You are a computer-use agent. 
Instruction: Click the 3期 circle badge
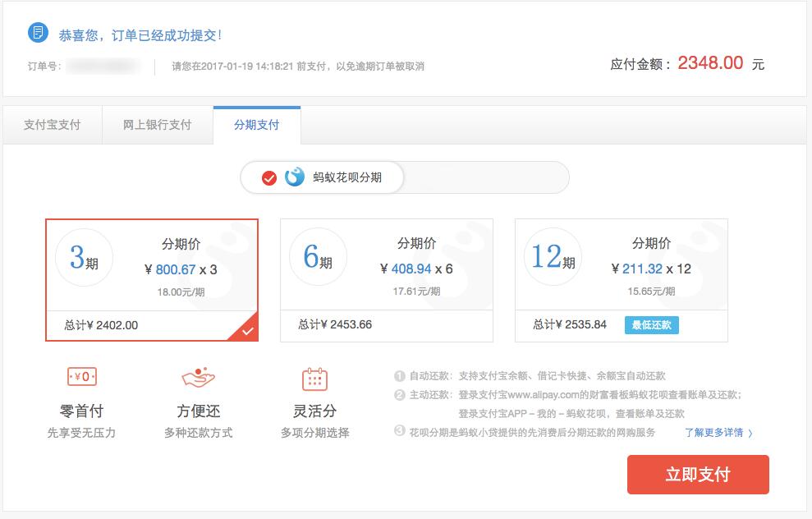(84, 257)
